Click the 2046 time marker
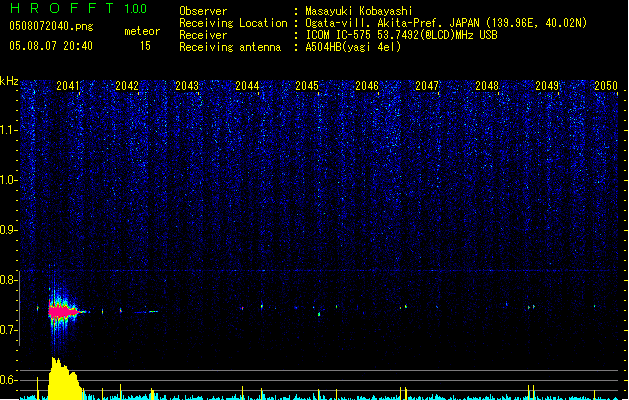The height and width of the screenshot is (400, 629). point(367,85)
